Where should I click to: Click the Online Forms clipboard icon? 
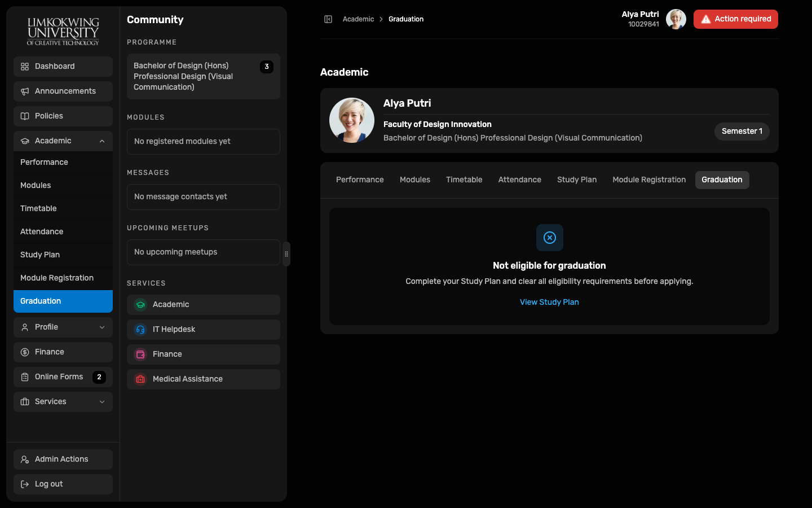pyautogui.click(x=25, y=377)
